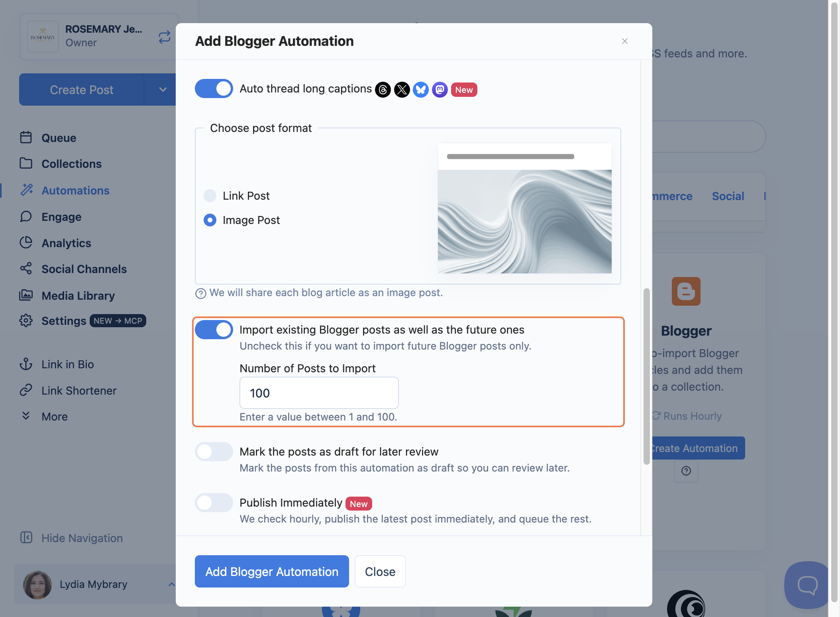Click the image post preview thumbnail

tap(525, 208)
